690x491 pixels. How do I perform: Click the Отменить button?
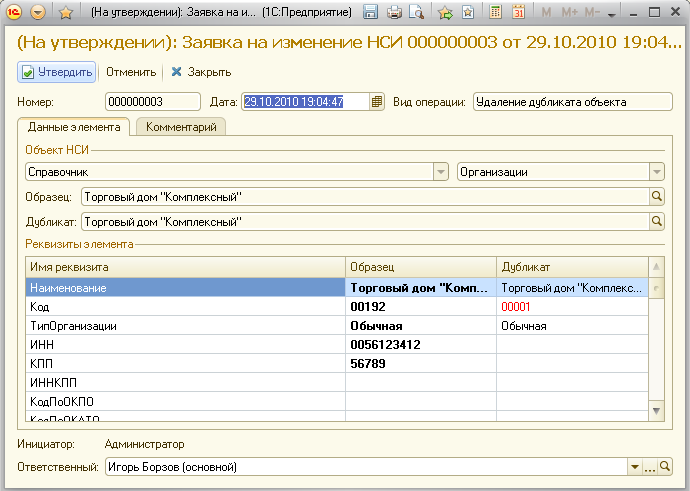point(131,72)
